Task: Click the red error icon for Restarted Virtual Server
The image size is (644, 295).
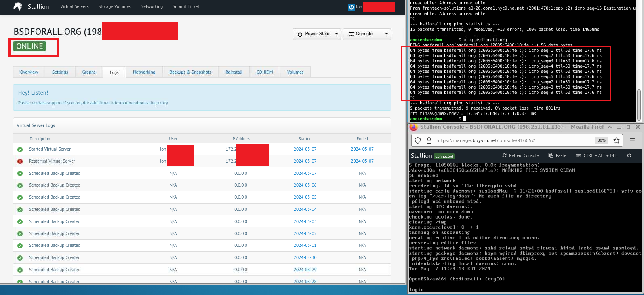Action: coord(20,161)
